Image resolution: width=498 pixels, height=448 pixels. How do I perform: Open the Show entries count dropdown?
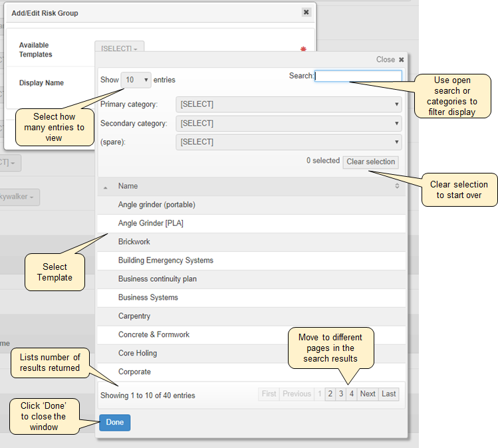click(137, 80)
